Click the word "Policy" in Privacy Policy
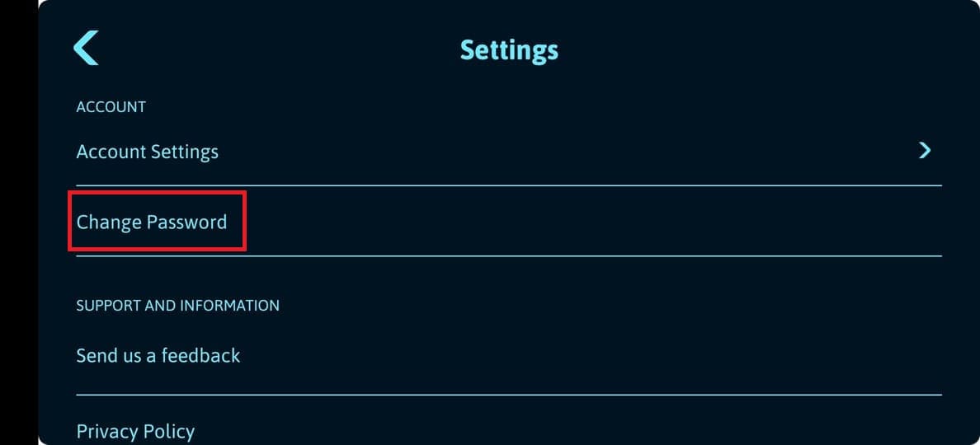980x445 pixels. (x=168, y=431)
